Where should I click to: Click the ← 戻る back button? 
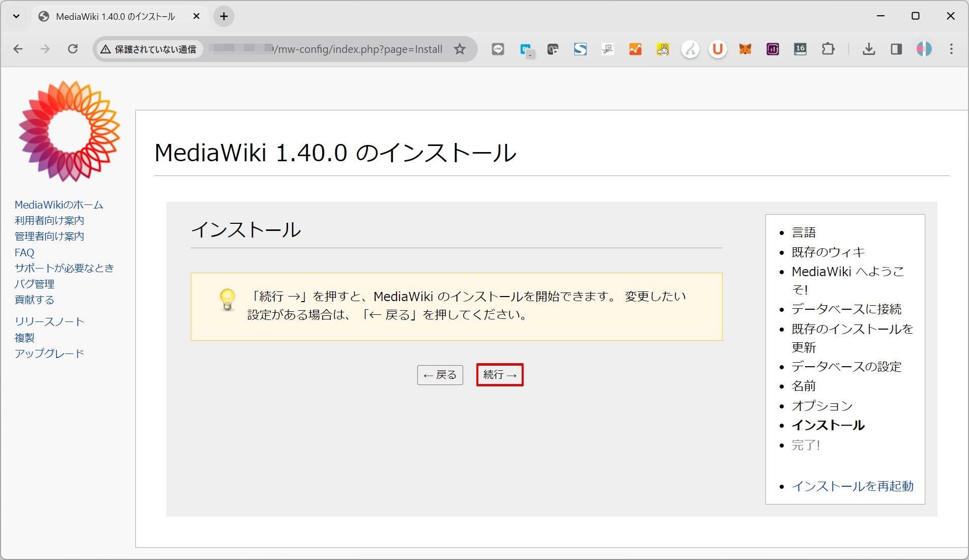click(440, 375)
